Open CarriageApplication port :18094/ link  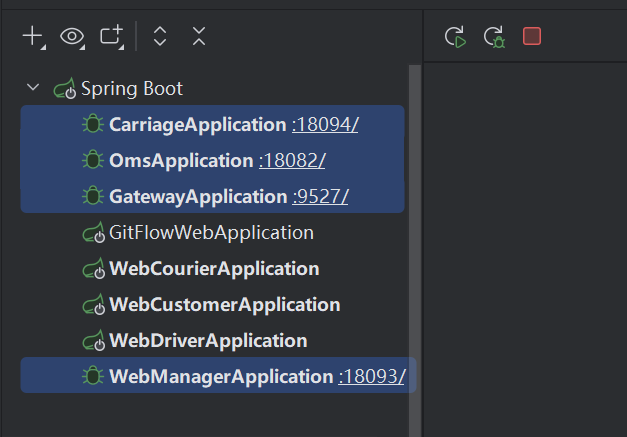(325, 125)
